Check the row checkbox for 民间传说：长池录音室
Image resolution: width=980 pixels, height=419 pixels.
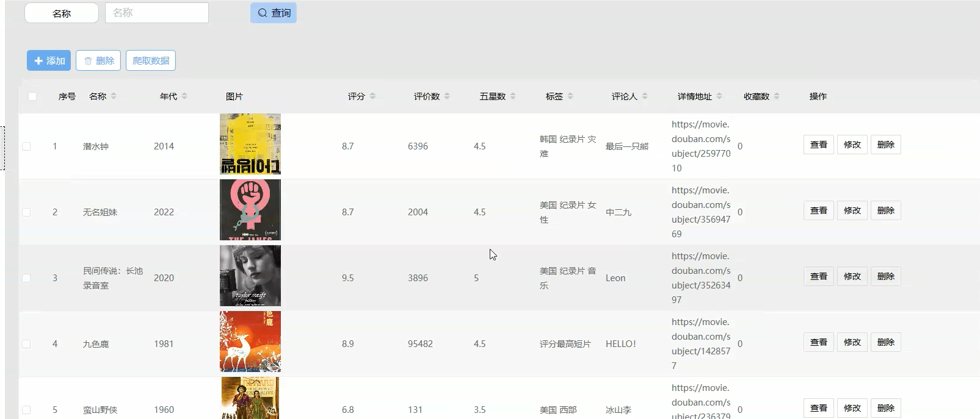(26, 278)
